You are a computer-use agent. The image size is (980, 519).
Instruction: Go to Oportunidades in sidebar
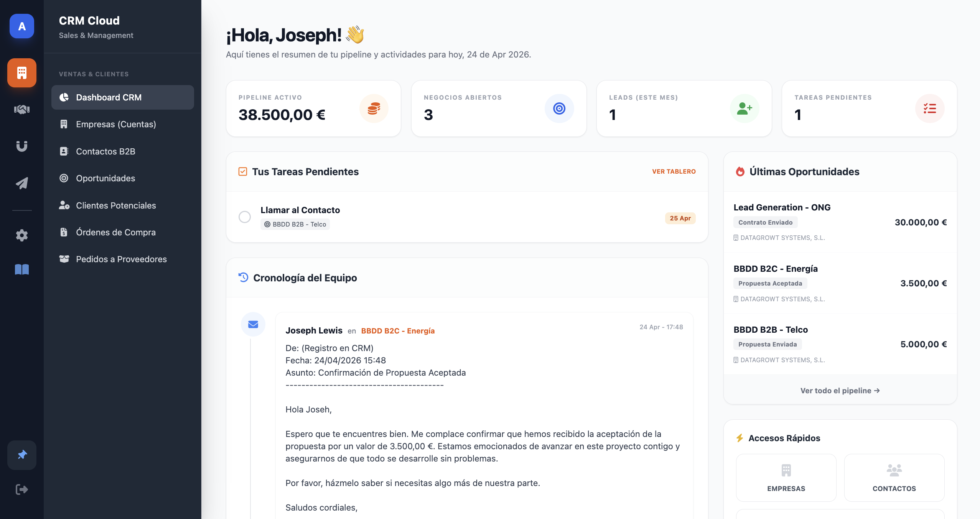tap(105, 178)
